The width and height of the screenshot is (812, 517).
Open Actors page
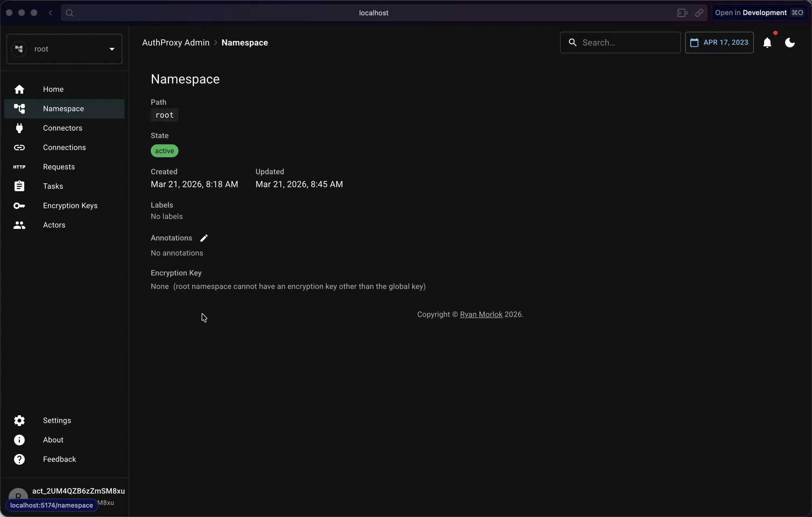click(64, 225)
